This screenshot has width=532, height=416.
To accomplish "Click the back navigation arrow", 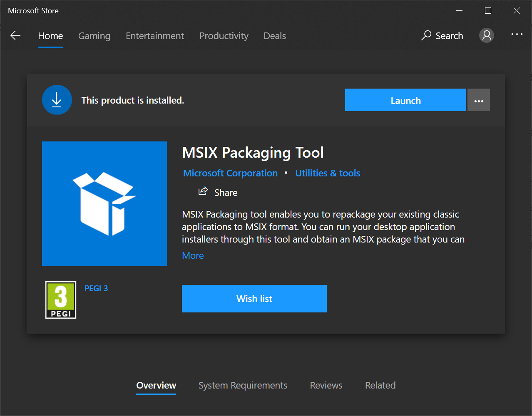I will tap(15, 35).
